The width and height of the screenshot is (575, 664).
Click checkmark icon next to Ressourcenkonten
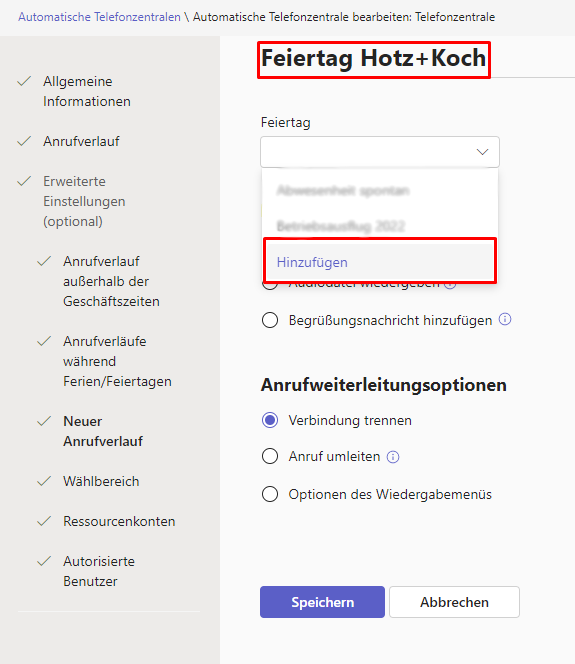click(44, 521)
